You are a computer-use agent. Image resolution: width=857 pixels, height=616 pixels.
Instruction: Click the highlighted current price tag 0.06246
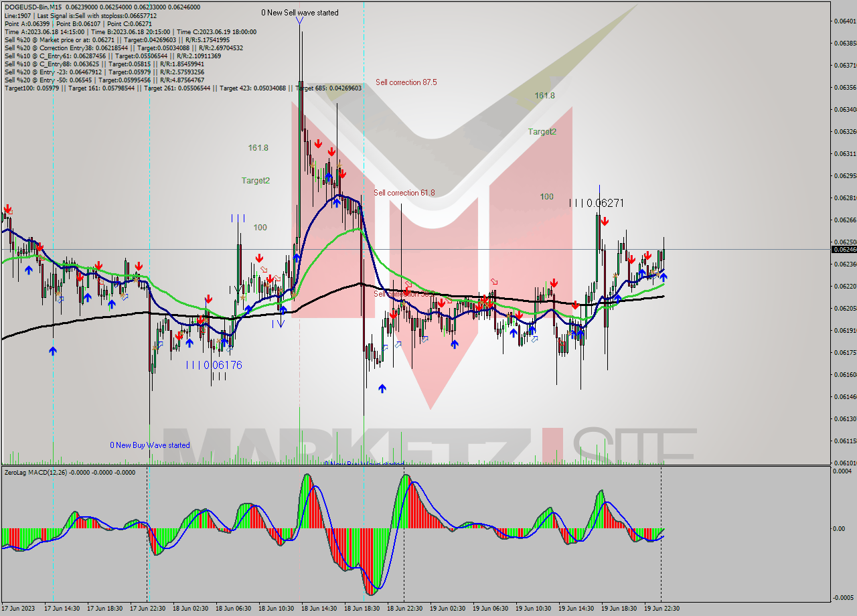point(844,249)
